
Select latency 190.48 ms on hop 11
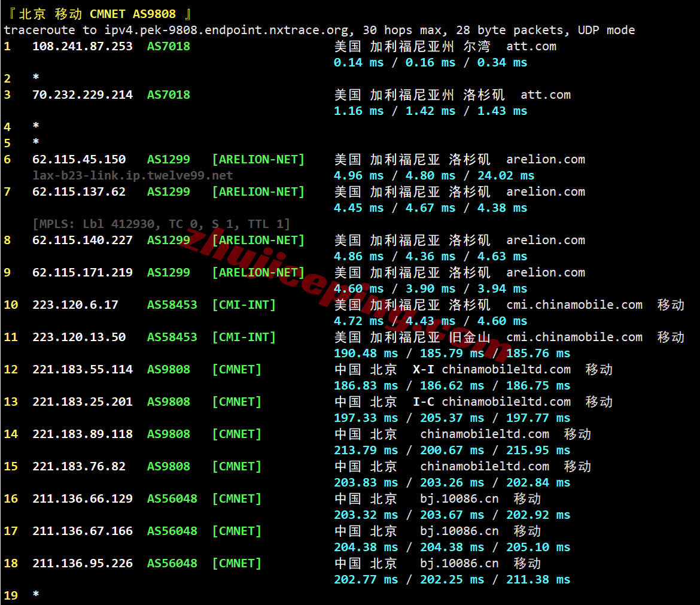pos(366,353)
